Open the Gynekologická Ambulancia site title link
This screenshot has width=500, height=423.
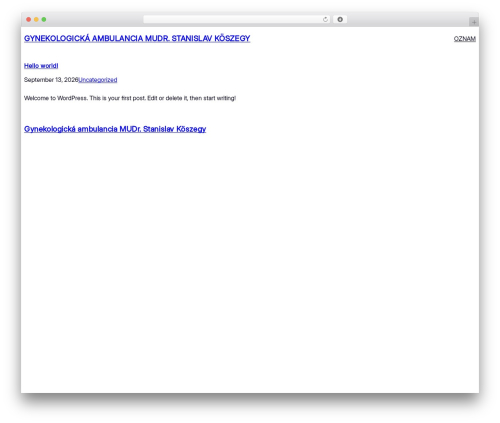137,39
